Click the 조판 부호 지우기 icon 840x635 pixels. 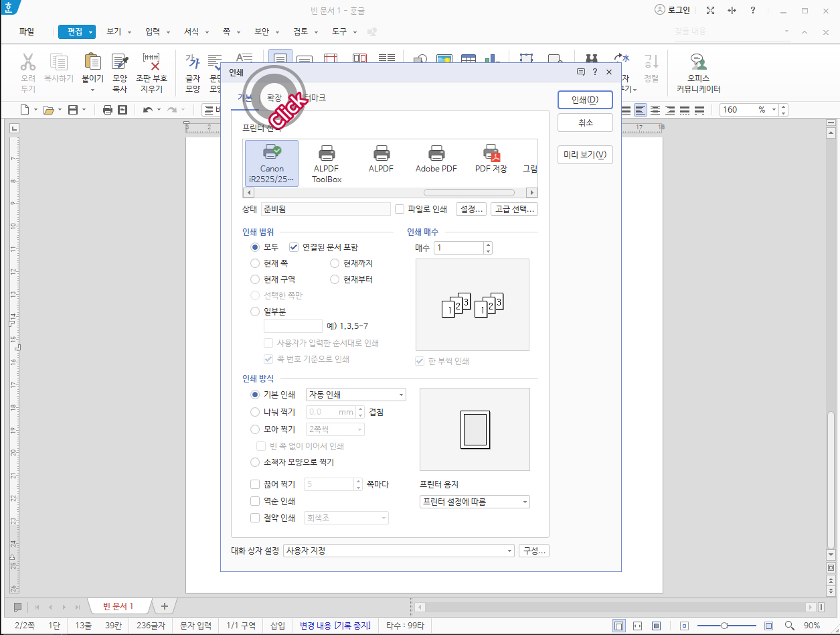tap(151, 62)
